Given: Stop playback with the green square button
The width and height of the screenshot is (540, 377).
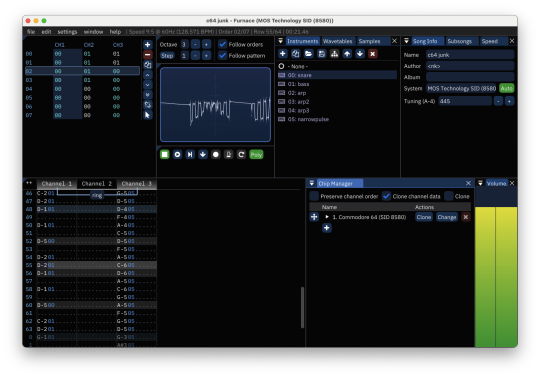Looking at the screenshot, I should click(x=165, y=155).
